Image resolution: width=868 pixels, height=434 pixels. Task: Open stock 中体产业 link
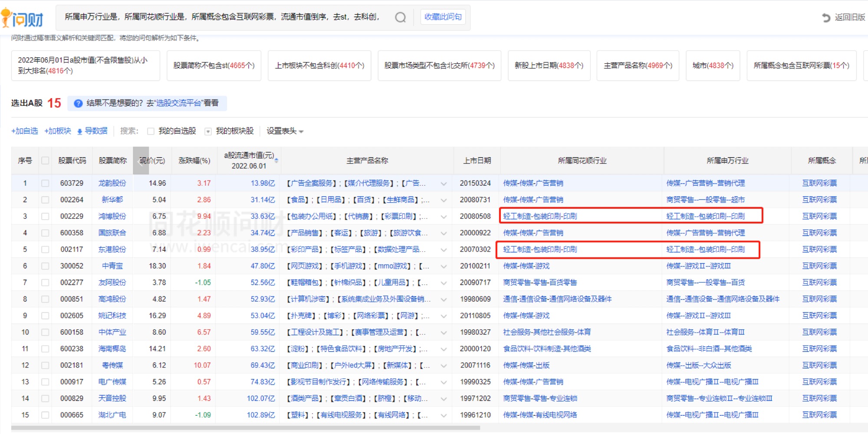112,332
